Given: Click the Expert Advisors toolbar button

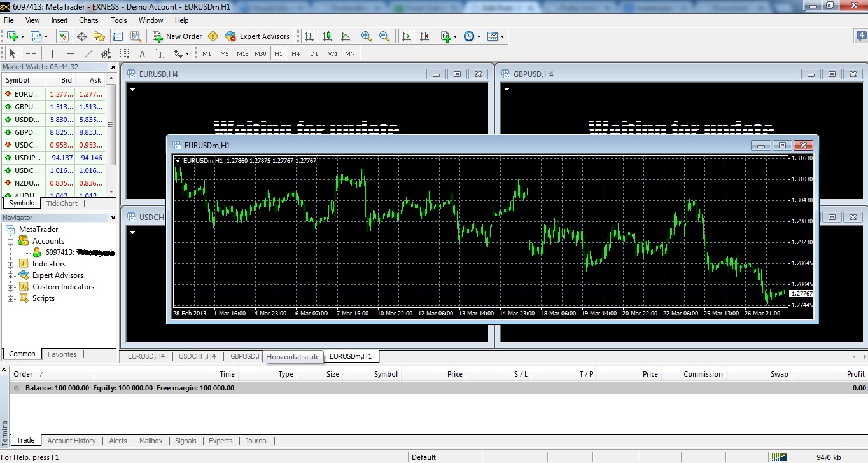Looking at the screenshot, I should [x=257, y=36].
